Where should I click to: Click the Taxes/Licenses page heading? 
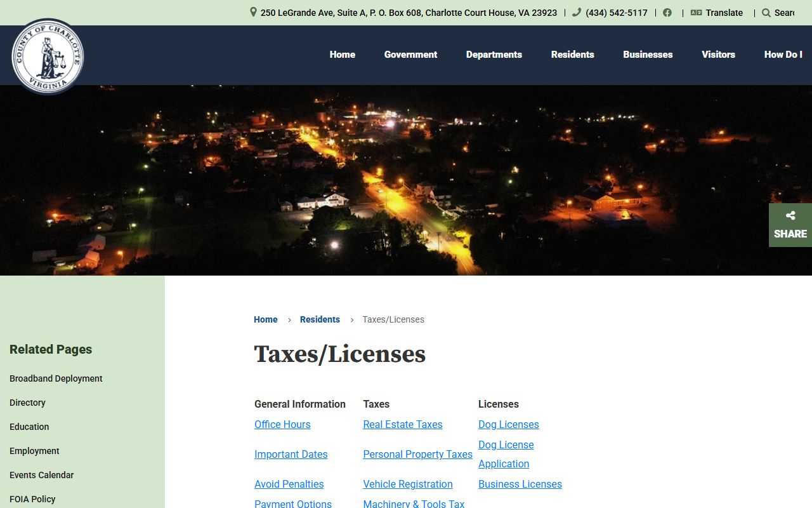340,354
